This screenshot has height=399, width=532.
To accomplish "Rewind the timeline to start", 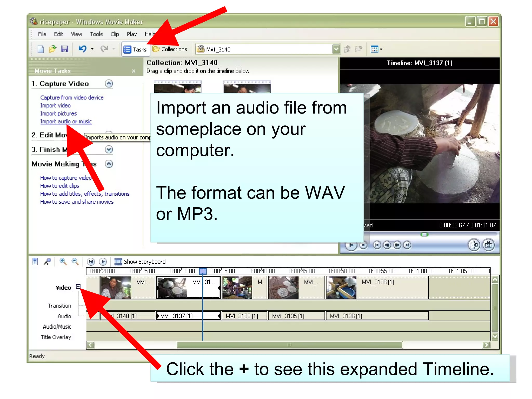I will click(91, 262).
